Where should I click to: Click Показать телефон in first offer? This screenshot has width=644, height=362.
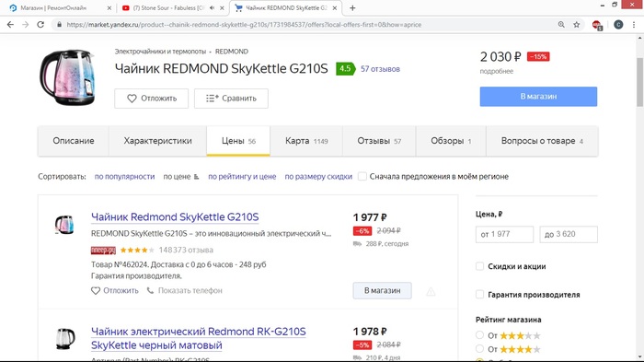click(184, 290)
